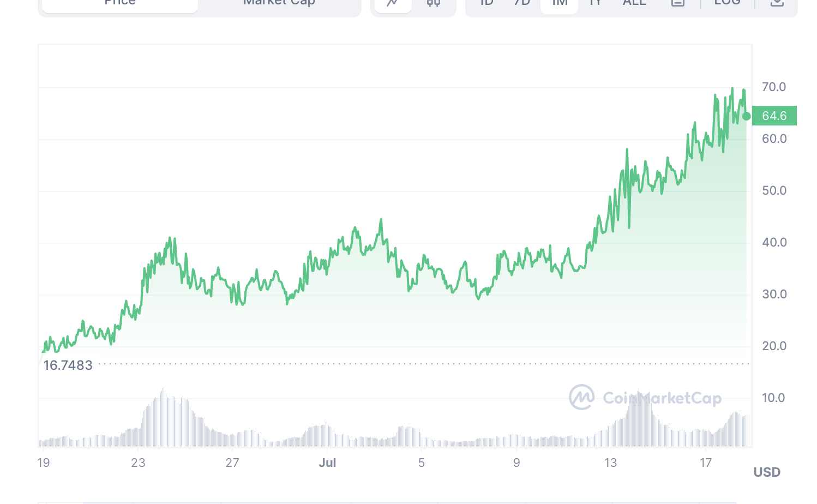
Task: Choose the 1Y time range
Action: point(596,3)
